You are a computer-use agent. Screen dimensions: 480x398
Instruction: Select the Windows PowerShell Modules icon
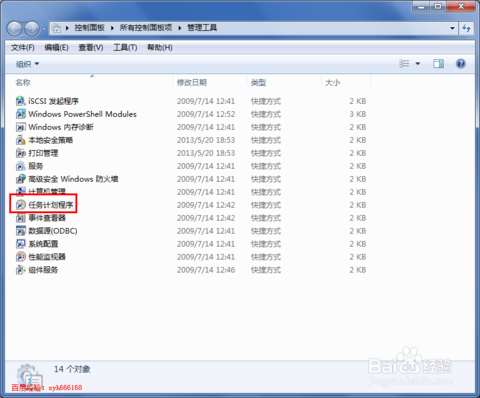pyautogui.click(x=20, y=114)
